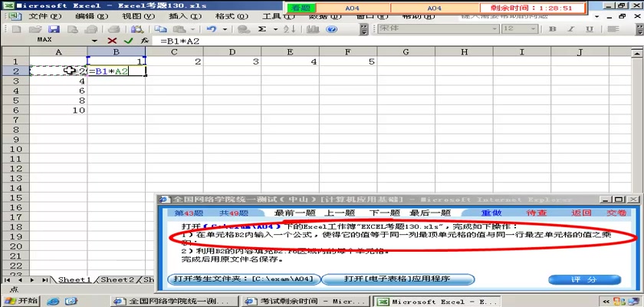This screenshot has height=307, width=644.
Task: Toggle Bold formatting
Action: (x=553, y=29)
